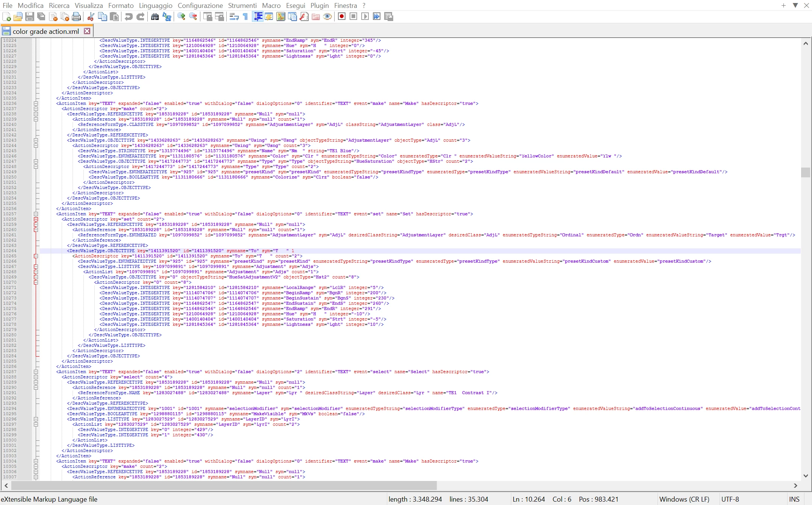Collapse fold marker at line 10287
This screenshot has height=505, width=812.
(36, 372)
